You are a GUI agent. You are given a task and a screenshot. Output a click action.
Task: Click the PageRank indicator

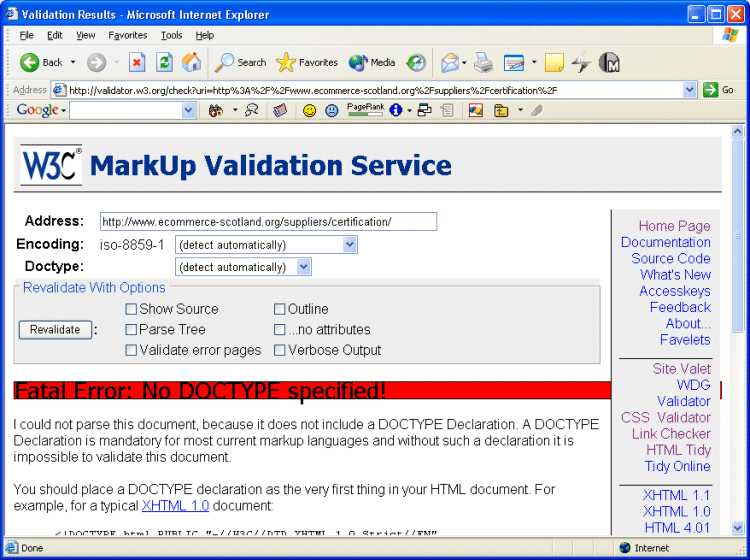click(x=365, y=110)
